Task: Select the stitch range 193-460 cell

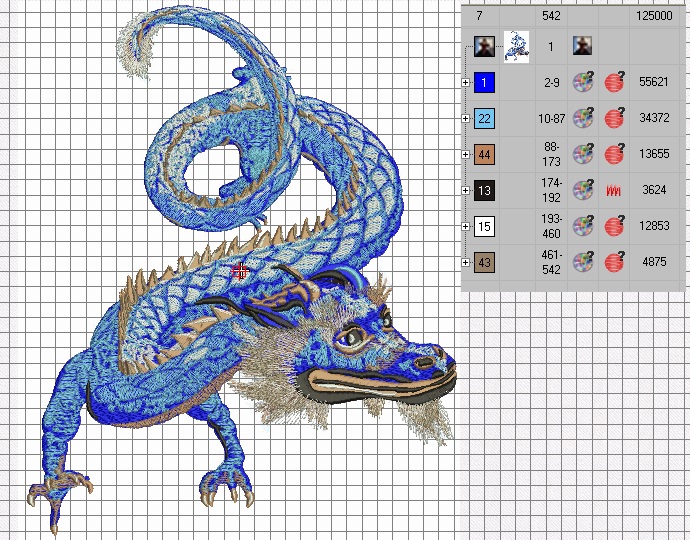Action: pos(550,226)
